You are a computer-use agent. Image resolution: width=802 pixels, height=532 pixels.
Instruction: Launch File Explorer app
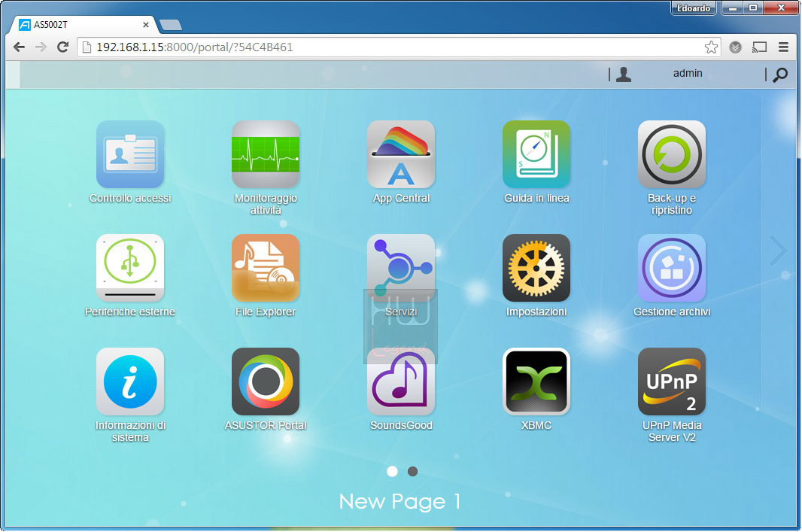point(266,268)
